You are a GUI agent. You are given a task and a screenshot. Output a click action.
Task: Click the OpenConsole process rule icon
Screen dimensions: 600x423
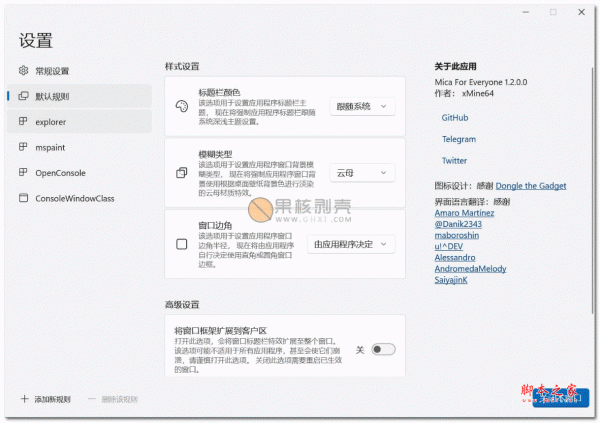tap(23, 172)
